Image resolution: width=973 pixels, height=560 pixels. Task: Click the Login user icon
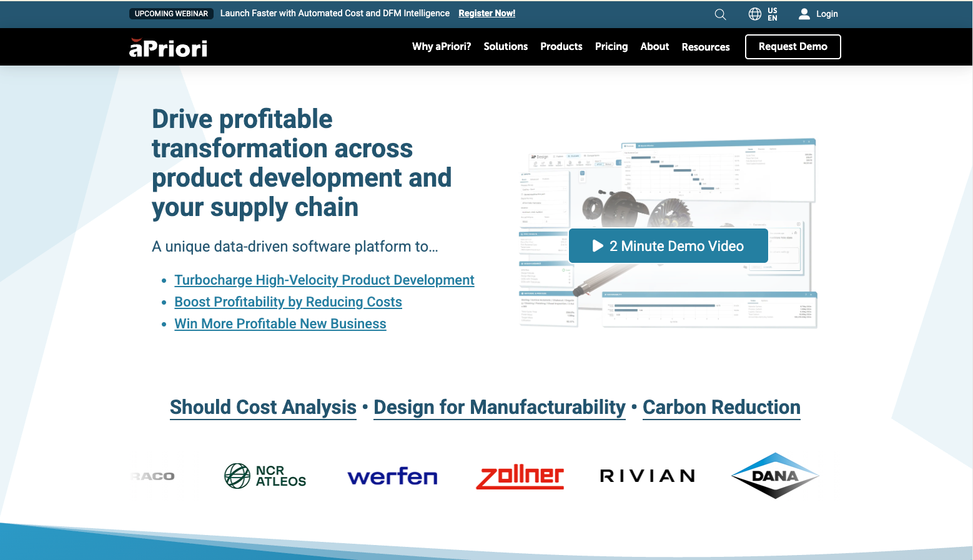804,14
